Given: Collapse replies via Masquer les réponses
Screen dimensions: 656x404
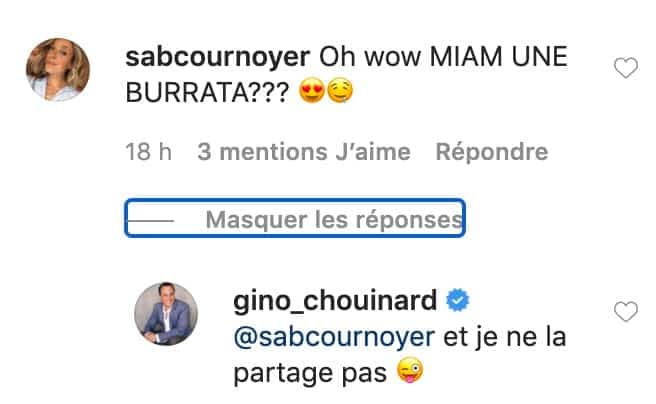Looking at the screenshot, I should [295, 218].
